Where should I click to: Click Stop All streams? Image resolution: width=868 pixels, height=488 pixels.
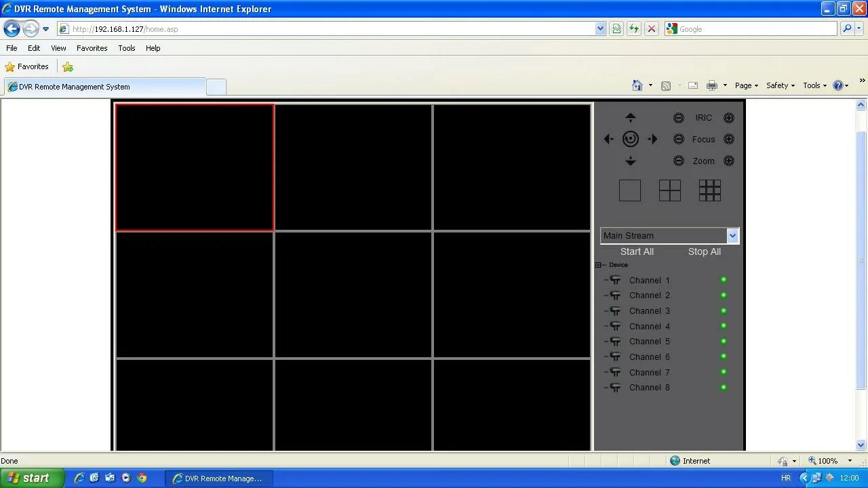[x=704, y=251]
